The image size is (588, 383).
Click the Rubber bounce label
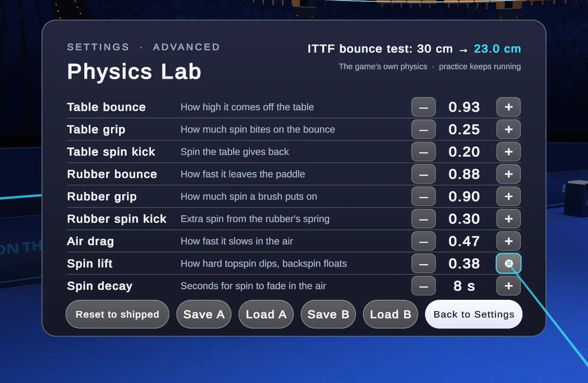112,174
